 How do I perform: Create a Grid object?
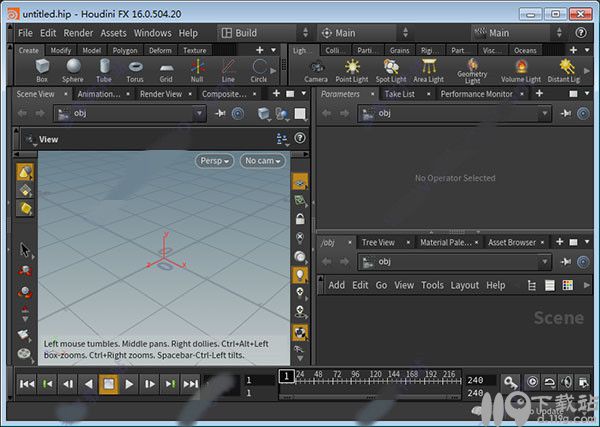166,71
